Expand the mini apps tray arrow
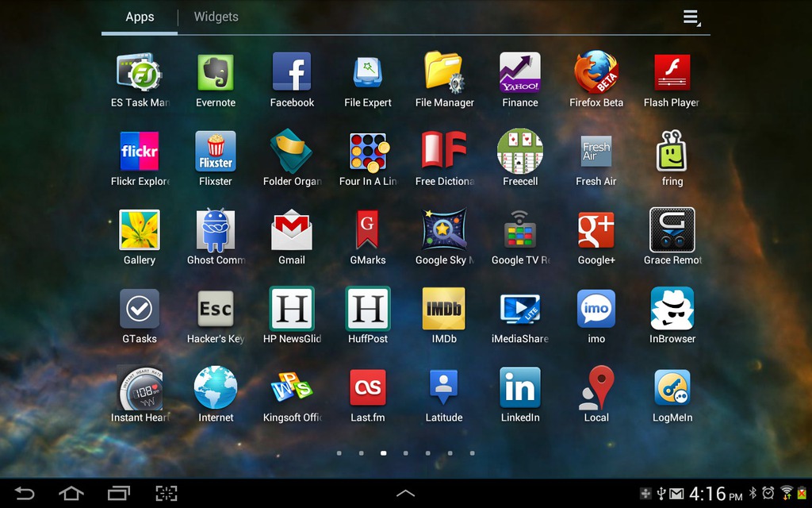This screenshot has width=812, height=508. click(x=405, y=494)
